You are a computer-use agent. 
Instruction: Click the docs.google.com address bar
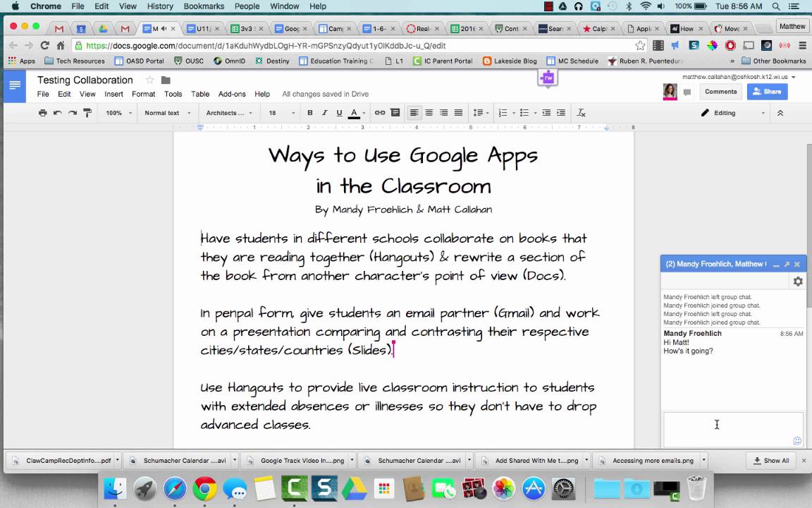357,46
